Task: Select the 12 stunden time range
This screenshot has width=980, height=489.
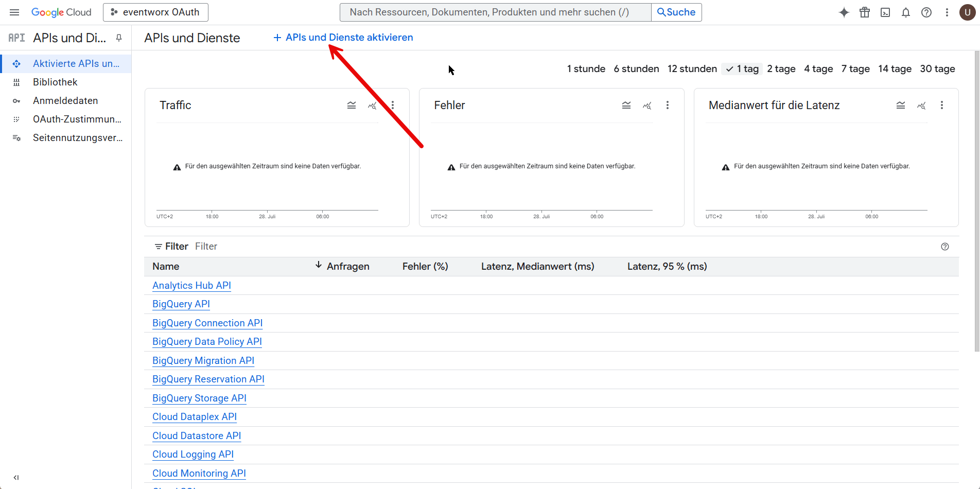Action: (x=692, y=69)
